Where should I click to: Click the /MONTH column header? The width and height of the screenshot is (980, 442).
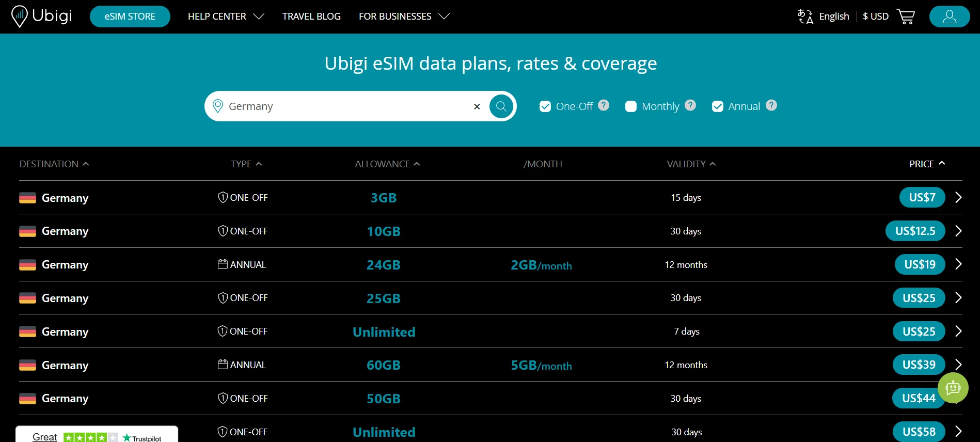click(543, 164)
